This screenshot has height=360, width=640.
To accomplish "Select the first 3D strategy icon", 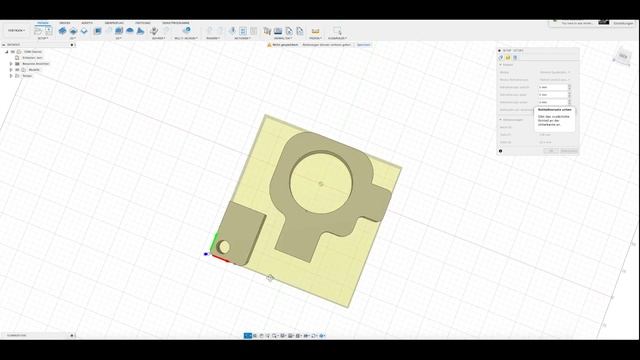I will pos(98,31).
